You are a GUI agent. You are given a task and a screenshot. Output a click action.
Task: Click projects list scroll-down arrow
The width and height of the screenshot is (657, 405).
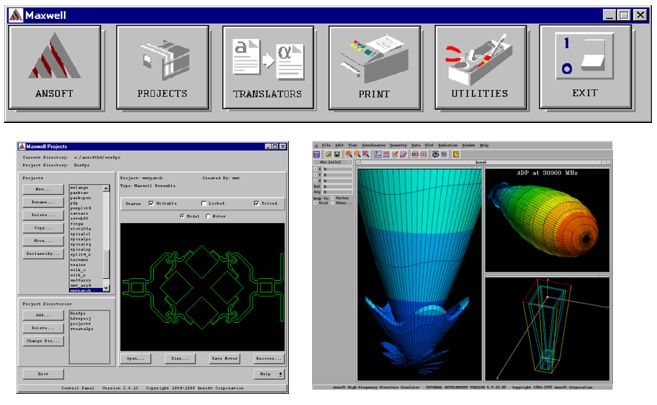click(x=106, y=288)
